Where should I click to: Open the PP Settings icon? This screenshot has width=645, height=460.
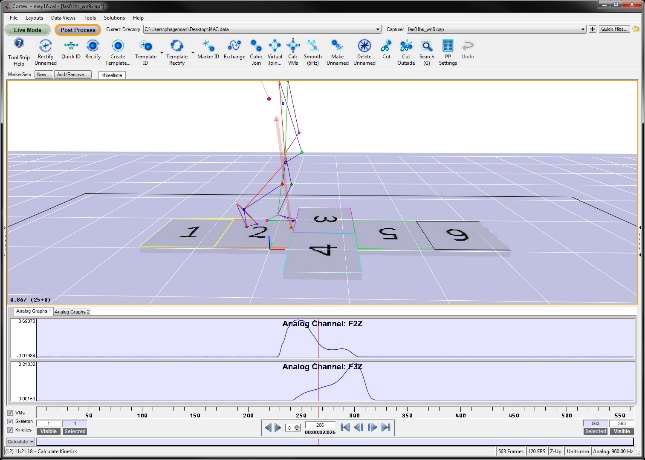(x=447, y=46)
